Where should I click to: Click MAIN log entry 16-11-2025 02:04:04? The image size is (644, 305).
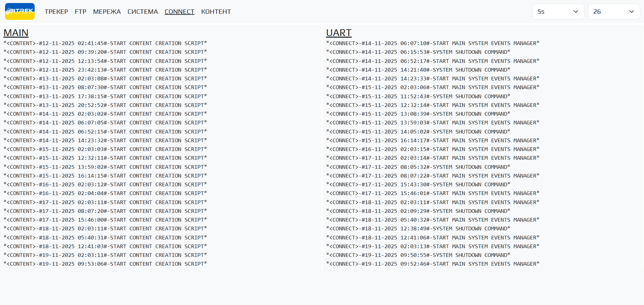pyautogui.click(x=105, y=193)
